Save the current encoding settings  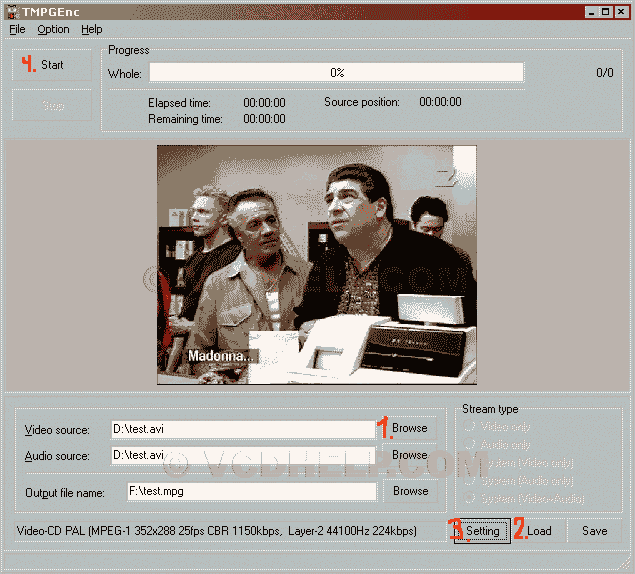594,531
